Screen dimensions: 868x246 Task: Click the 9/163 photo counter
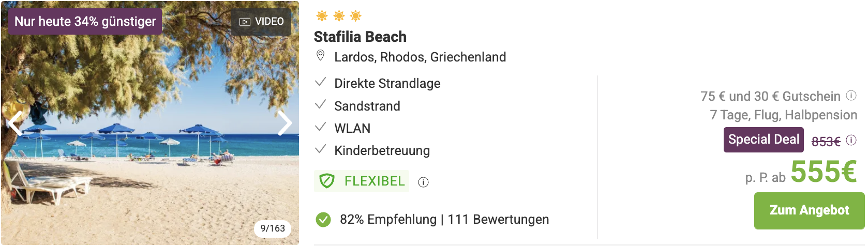pyautogui.click(x=273, y=228)
